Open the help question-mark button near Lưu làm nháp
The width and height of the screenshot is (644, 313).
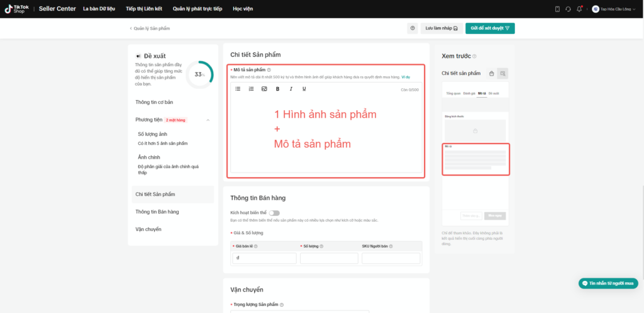(x=413, y=28)
